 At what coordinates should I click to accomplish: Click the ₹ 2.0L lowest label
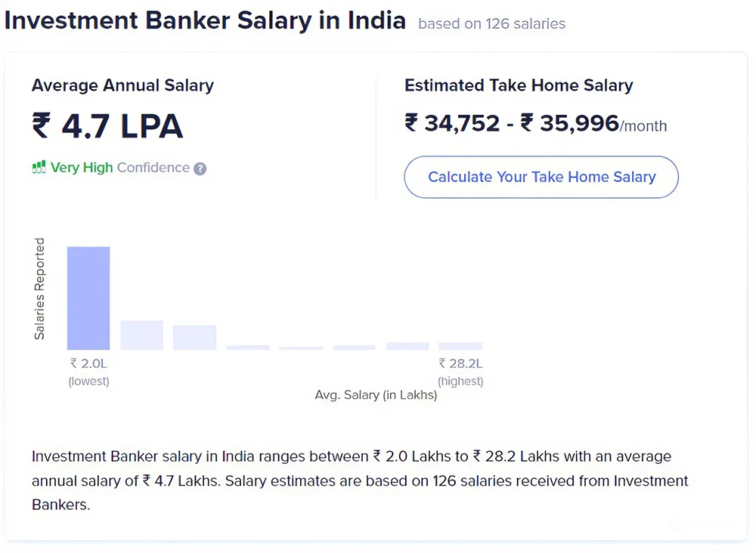coord(88,372)
